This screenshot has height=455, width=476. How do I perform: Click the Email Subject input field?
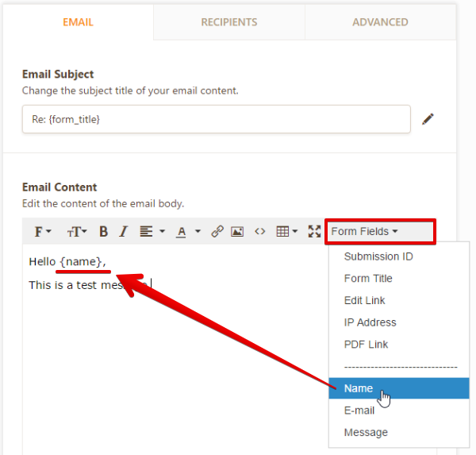click(216, 119)
